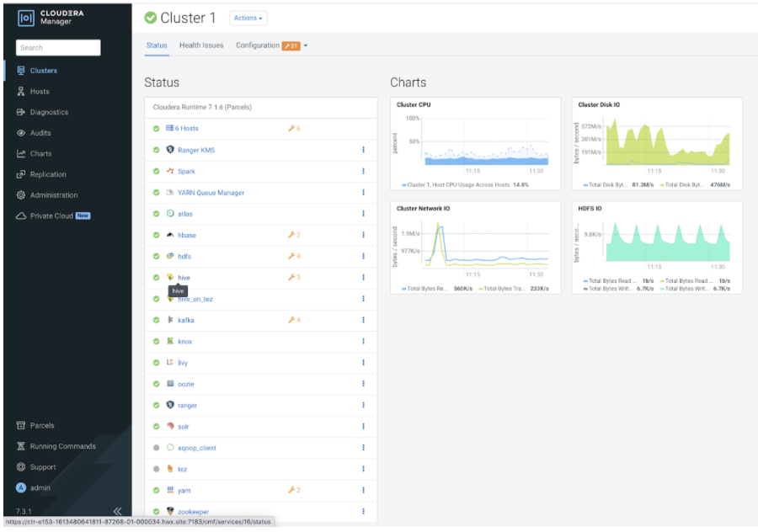Open the Hosts sidebar icon
The width and height of the screenshot is (758, 532).
click(x=21, y=92)
